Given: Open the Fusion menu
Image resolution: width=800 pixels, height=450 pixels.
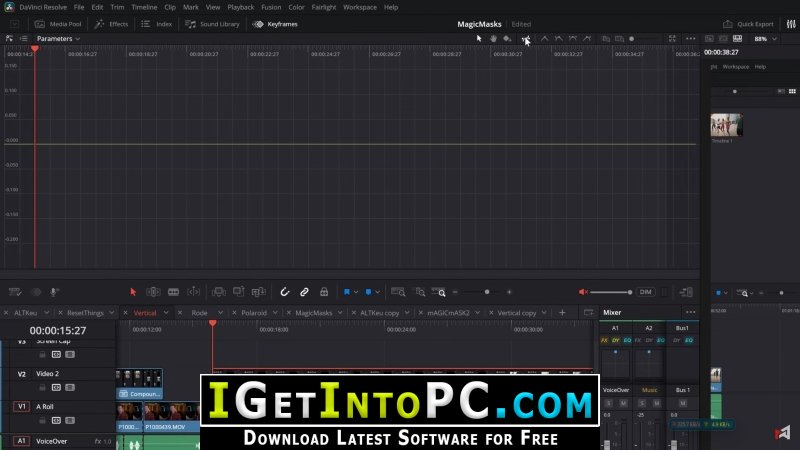Looking at the screenshot, I should pyautogui.click(x=271, y=7).
